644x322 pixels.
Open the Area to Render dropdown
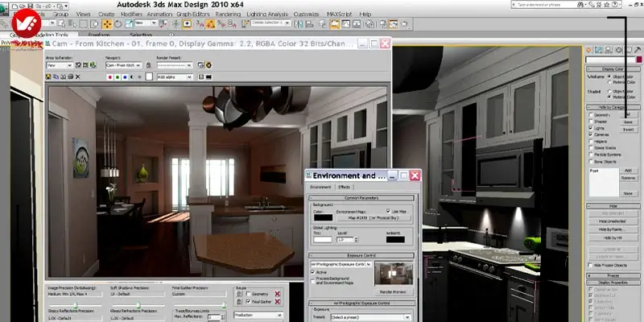(60, 65)
